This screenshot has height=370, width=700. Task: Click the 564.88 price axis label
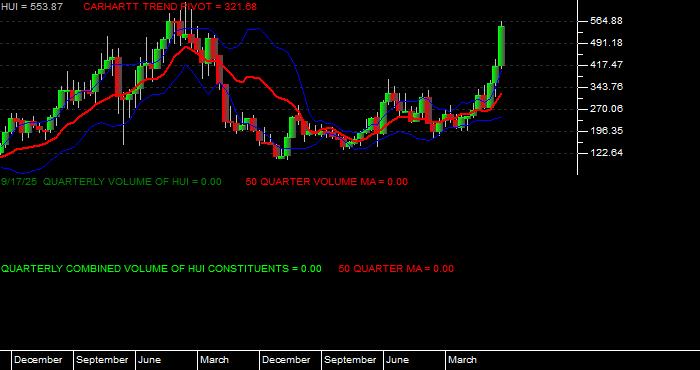coord(606,21)
